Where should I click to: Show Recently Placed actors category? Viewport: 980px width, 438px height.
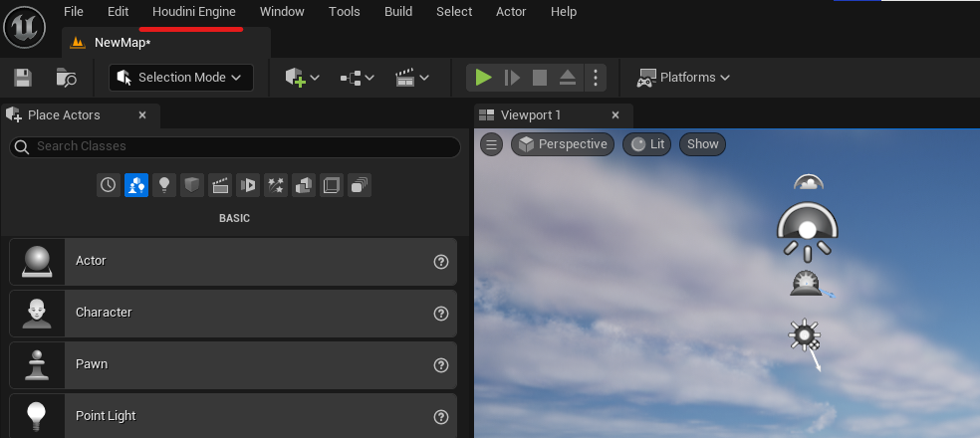point(109,185)
